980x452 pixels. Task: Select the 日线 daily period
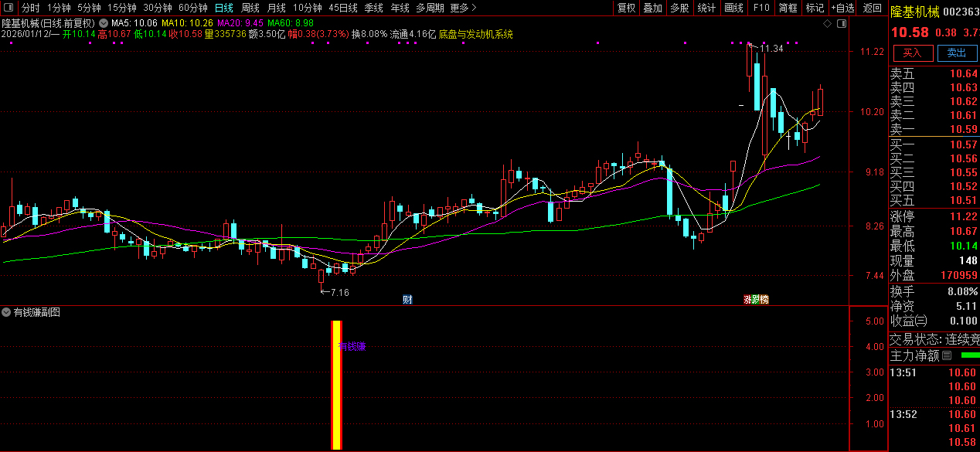[223, 8]
